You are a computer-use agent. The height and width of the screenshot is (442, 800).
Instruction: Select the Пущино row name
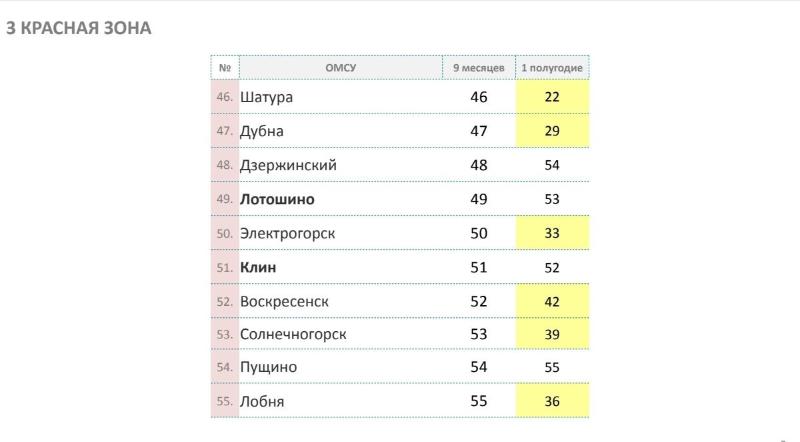(x=268, y=367)
